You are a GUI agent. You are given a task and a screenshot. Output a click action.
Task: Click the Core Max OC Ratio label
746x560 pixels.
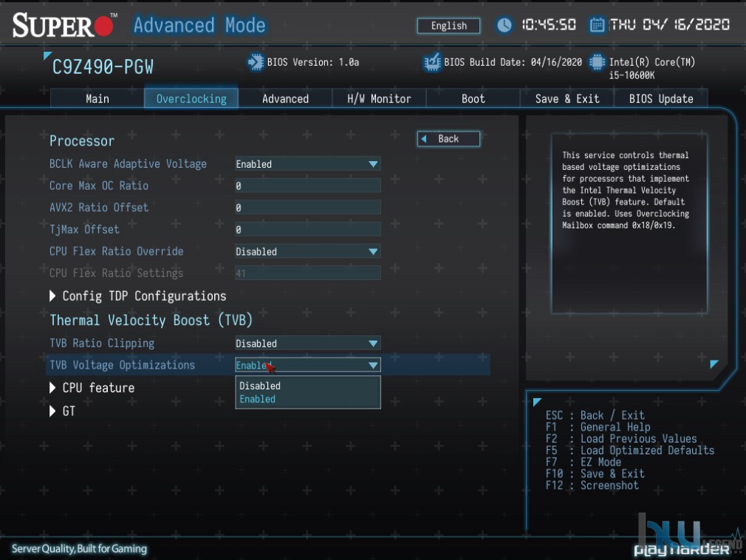pos(99,186)
